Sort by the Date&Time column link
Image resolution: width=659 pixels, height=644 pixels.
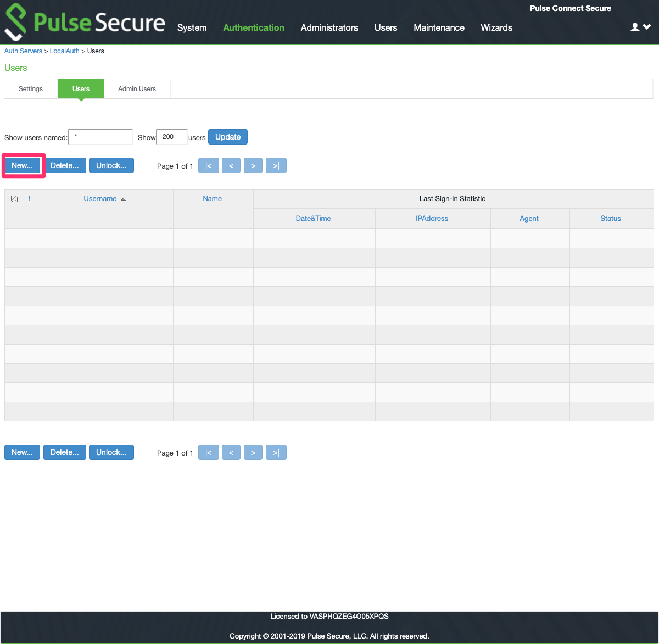(314, 218)
